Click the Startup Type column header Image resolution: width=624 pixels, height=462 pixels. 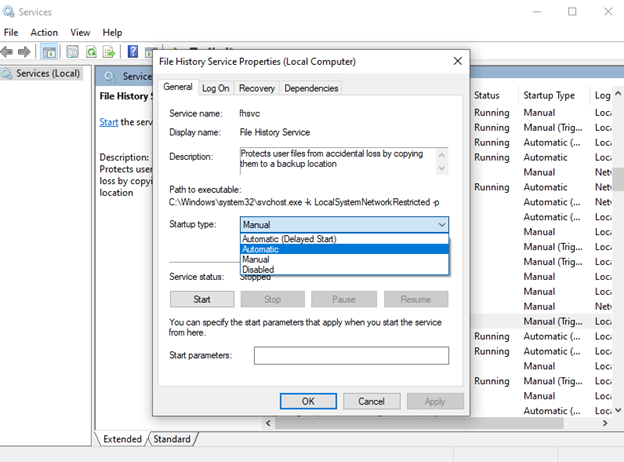click(x=549, y=96)
